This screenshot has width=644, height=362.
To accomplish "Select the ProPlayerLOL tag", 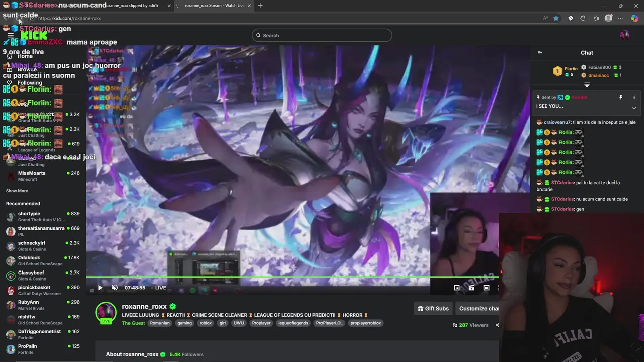I will [x=329, y=323].
